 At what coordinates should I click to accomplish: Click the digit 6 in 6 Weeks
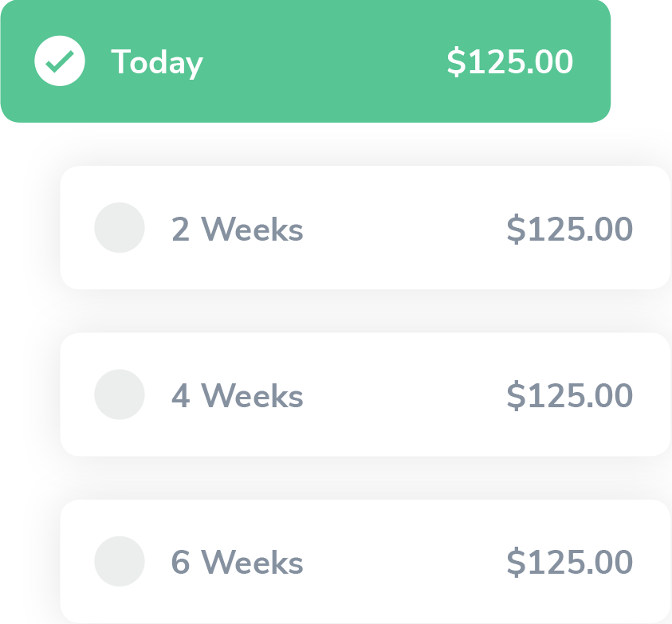tap(181, 563)
